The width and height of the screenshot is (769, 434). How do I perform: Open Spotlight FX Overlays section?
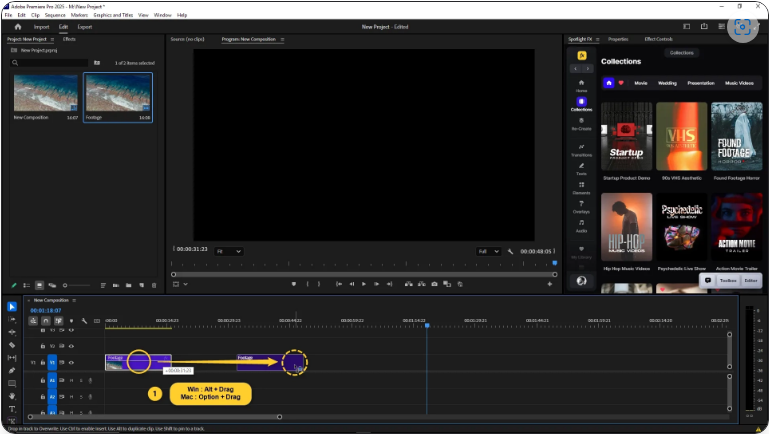[x=581, y=207]
